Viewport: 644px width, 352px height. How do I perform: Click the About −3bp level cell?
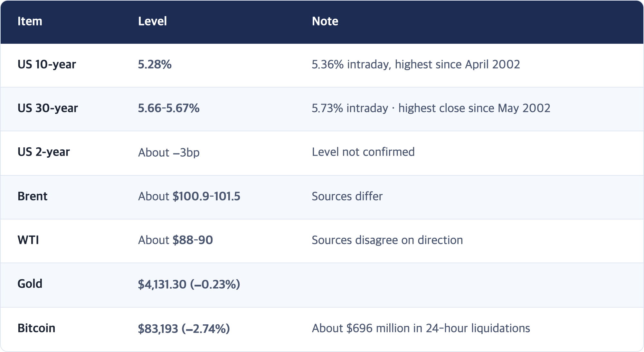pos(169,152)
